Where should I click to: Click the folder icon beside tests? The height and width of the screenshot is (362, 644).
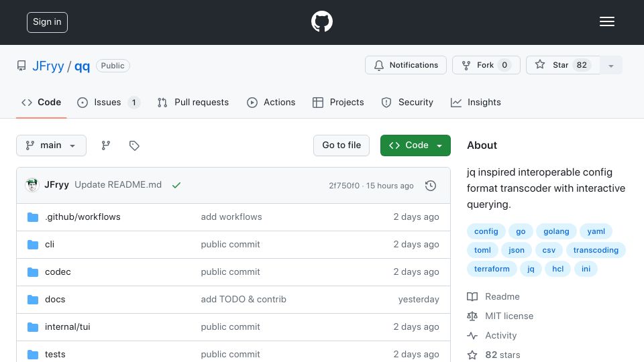(33, 355)
